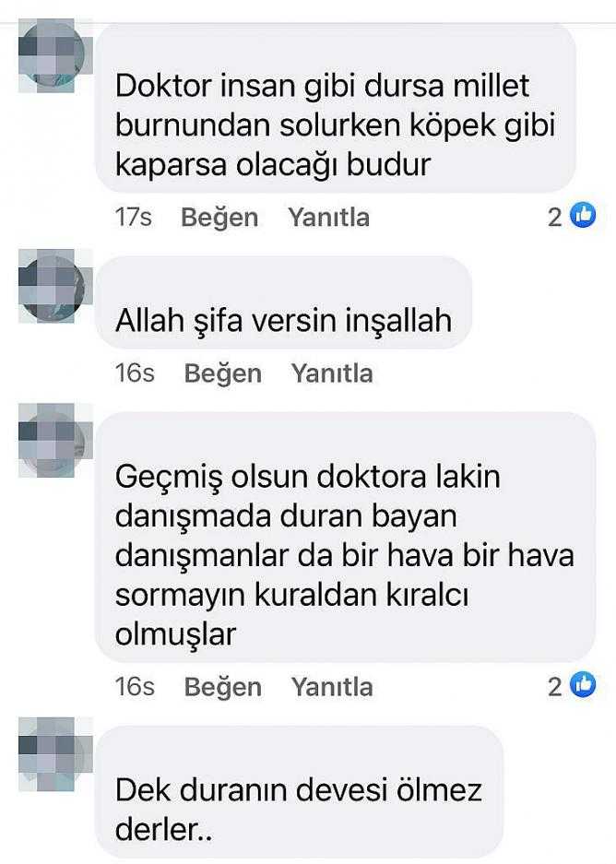Like the 'Doktor insan gibi dursa' comment via Beğen
Image resolution: width=616 pixels, height=864 pixels.
click(x=219, y=217)
